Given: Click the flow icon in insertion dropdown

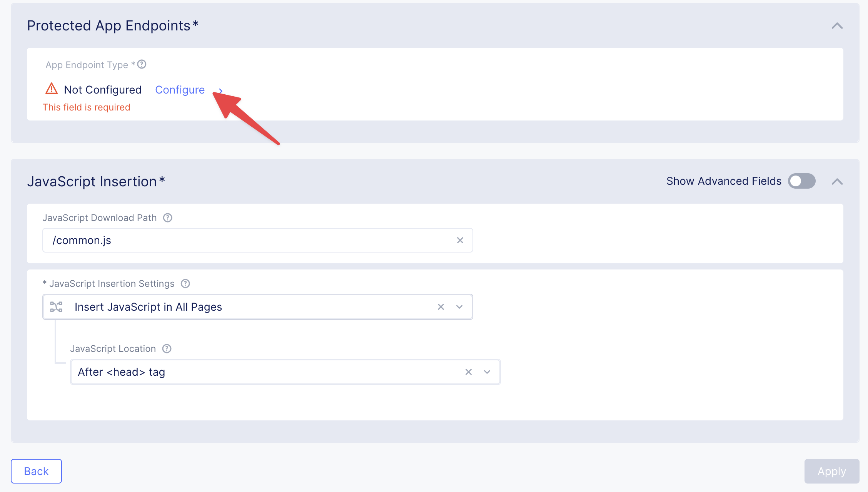Looking at the screenshot, I should (56, 307).
